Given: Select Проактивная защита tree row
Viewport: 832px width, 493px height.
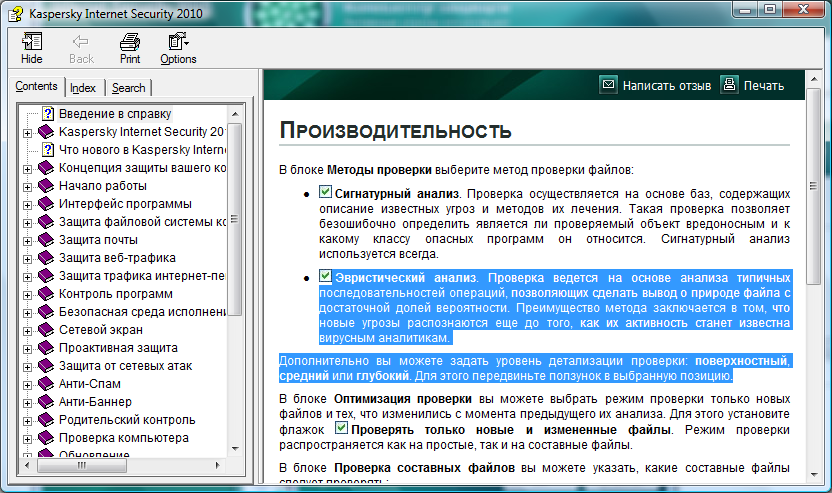Looking at the screenshot, I should click(x=118, y=348).
